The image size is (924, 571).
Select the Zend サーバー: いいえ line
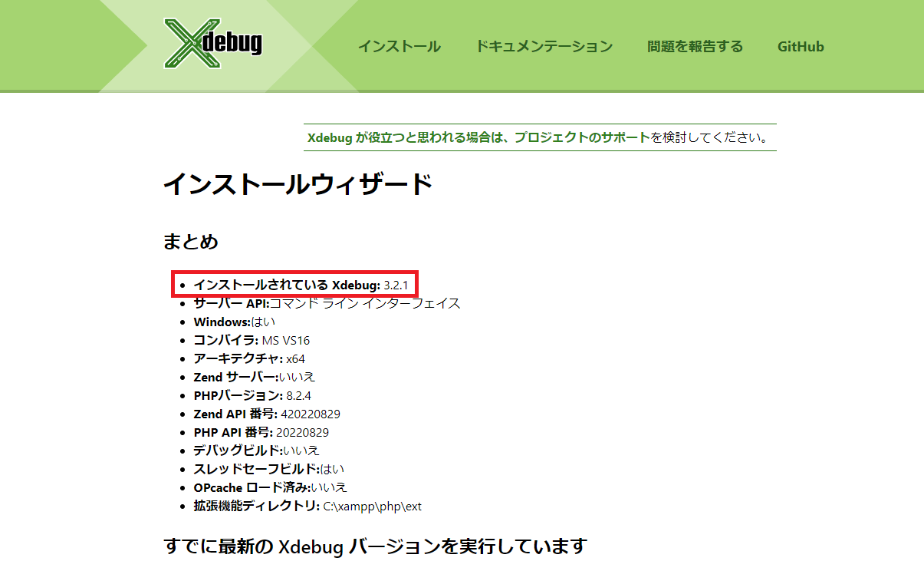[254, 377]
